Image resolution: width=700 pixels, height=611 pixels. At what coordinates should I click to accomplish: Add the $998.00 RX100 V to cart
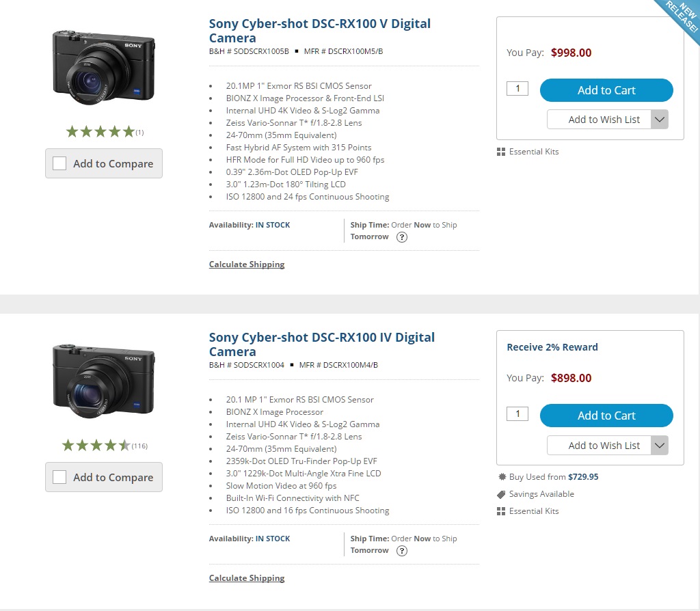point(606,90)
